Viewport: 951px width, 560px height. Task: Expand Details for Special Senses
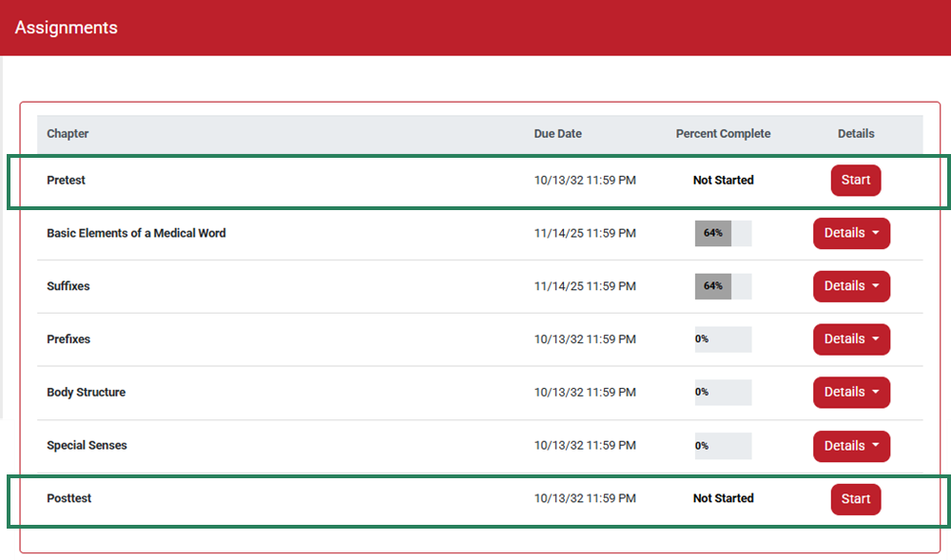[851, 445]
